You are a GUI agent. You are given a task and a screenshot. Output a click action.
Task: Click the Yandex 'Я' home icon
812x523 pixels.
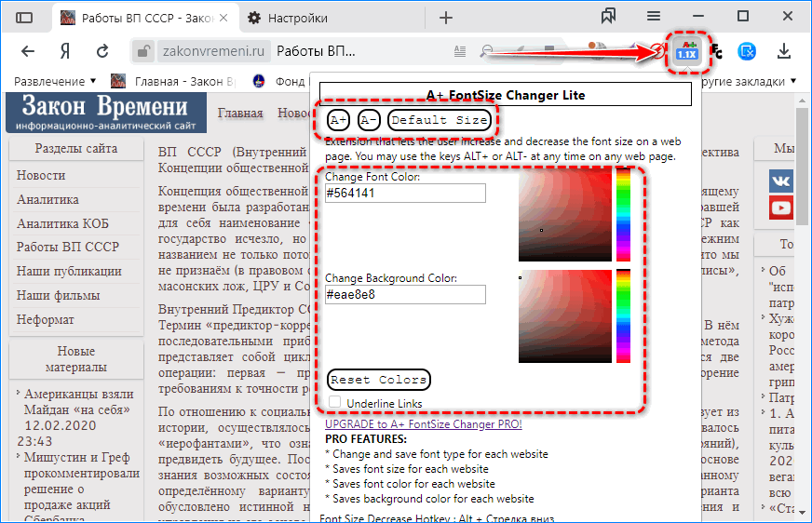click(x=66, y=51)
